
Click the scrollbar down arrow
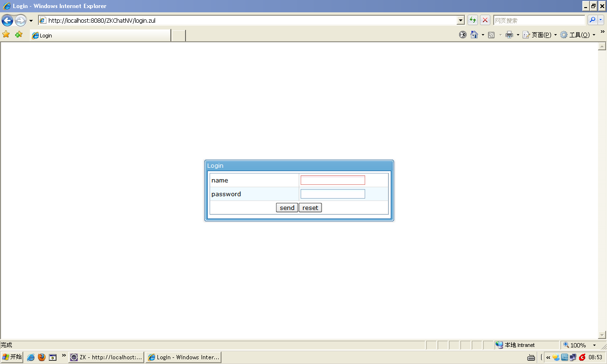click(x=602, y=335)
